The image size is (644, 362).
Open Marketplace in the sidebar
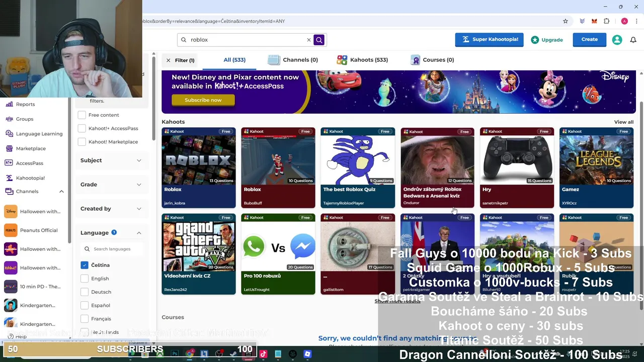tap(31, 148)
